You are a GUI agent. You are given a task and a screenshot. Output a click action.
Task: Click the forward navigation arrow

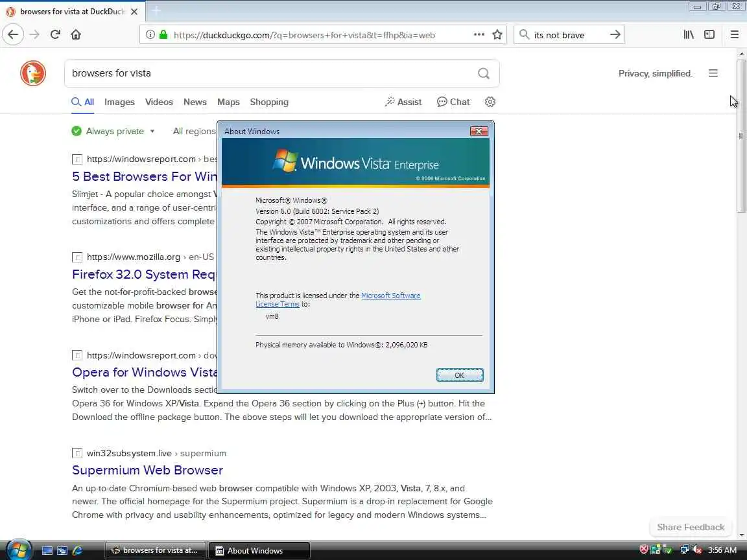34,34
